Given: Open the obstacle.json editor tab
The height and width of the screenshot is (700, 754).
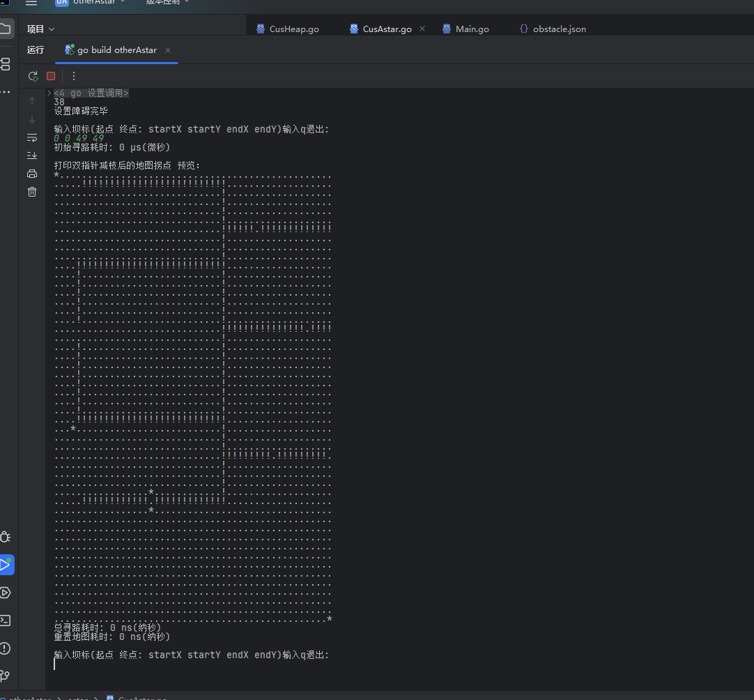Looking at the screenshot, I should pos(559,29).
